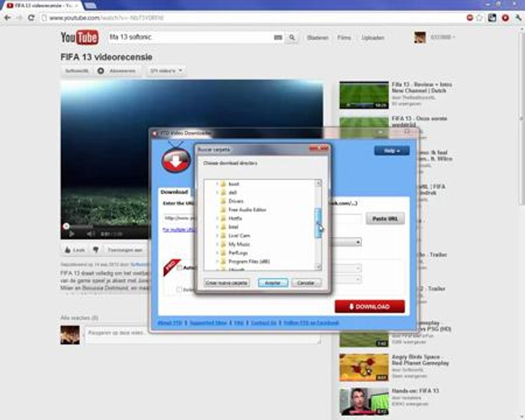
Task: Click the My Music folder icon
Action: 223,244
